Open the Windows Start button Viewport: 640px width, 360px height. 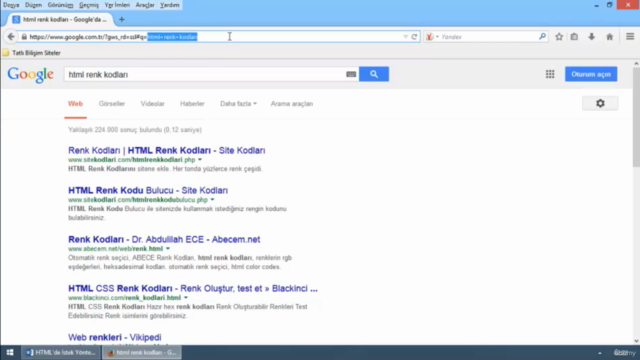point(10,352)
